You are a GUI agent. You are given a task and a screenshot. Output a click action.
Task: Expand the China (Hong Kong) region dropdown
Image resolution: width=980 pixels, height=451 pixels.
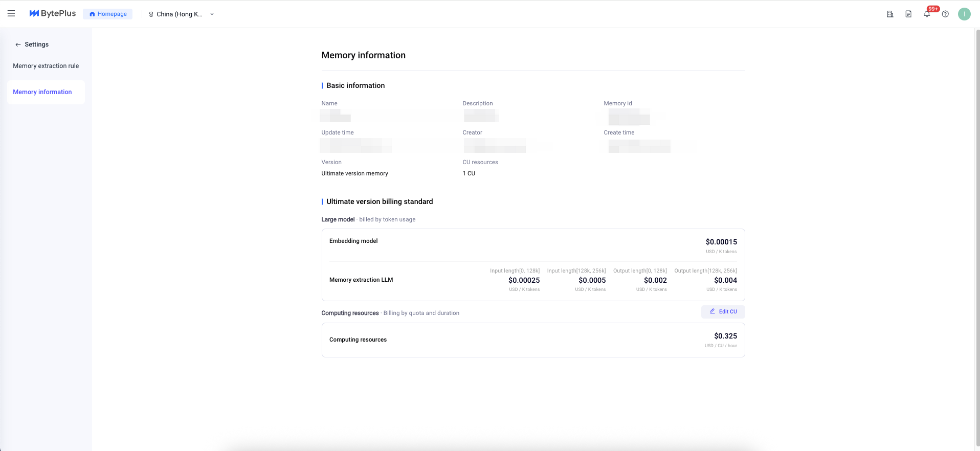point(179,14)
